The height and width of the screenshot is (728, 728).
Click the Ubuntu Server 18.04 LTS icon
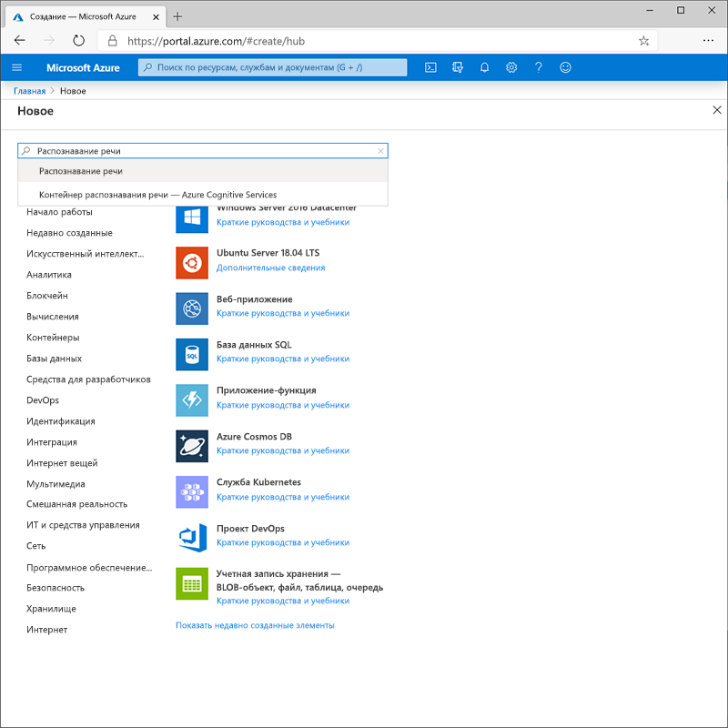192,263
